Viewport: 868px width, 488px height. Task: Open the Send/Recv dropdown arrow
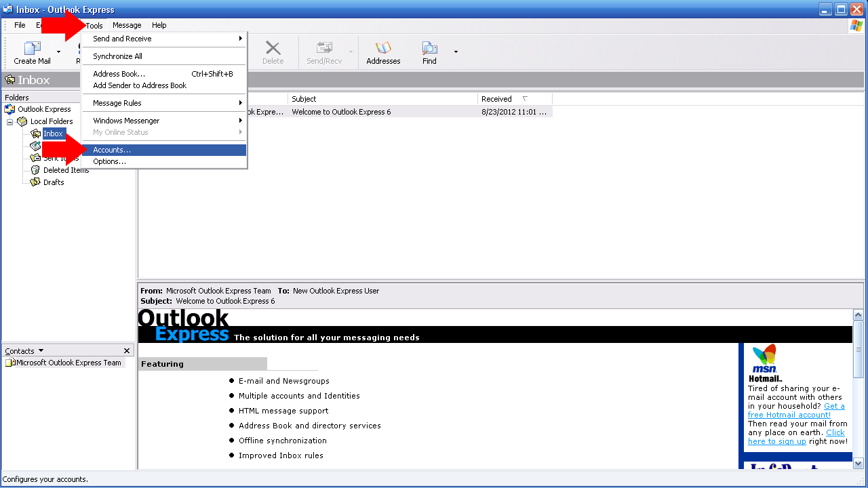point(351,52)
